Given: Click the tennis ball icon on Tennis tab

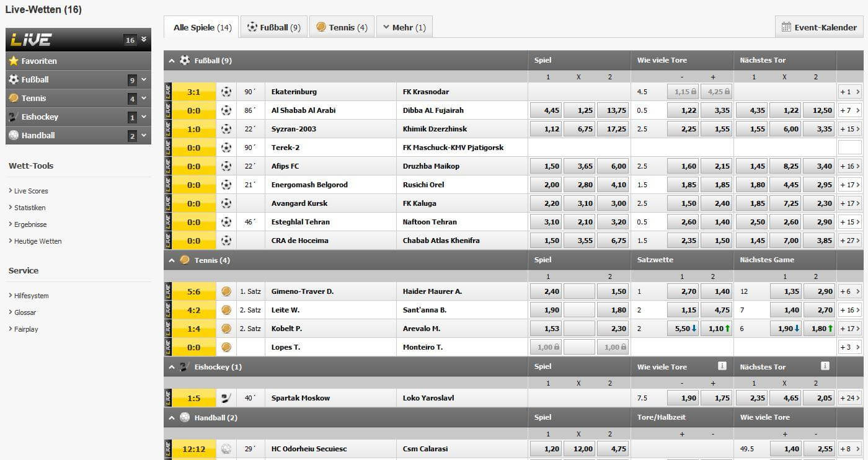Looking at the screenshot, I should click(x=321, y=27).
